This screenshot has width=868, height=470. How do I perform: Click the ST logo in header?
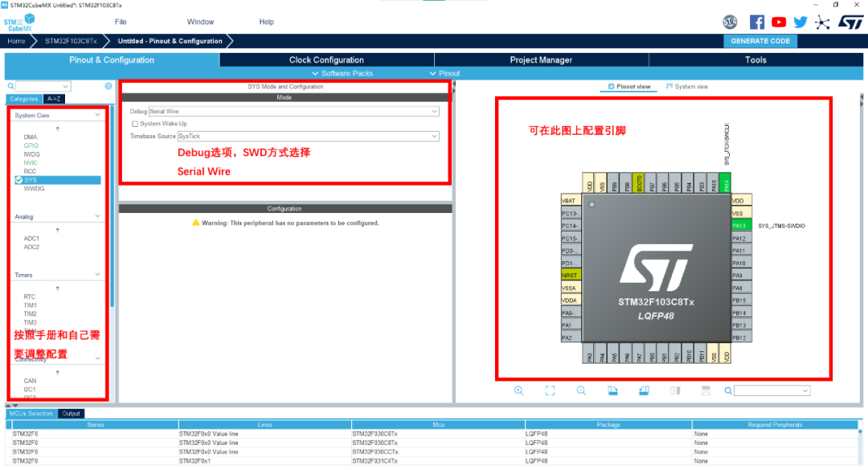tap(850, 22)
